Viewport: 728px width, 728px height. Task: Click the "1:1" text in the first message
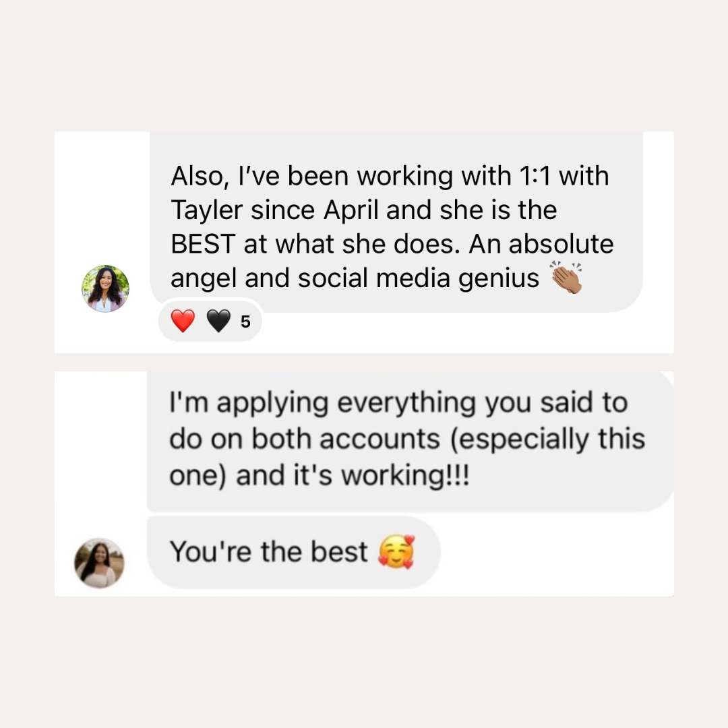coord(535,176)
